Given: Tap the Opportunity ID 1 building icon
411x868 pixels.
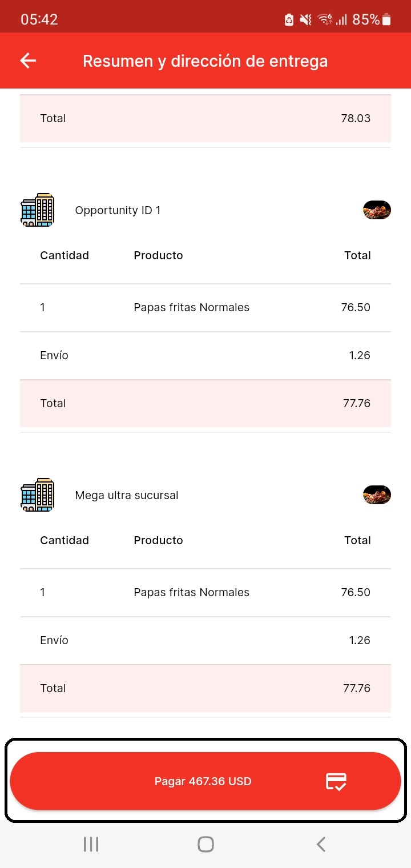Looking at the screenshot, I should click(37, 210).
